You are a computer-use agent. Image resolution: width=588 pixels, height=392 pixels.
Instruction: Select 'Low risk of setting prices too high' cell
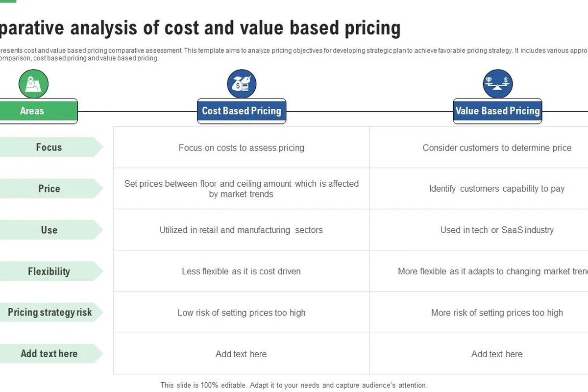point(242,313)
